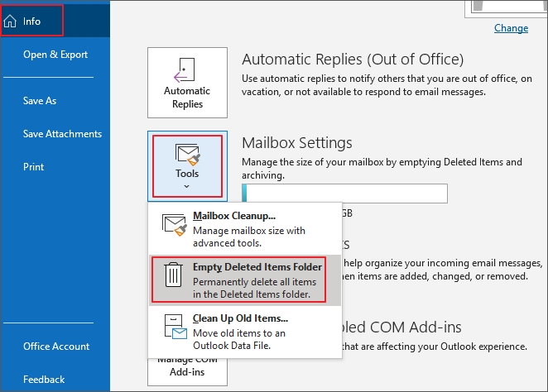Click the Tools envelope broom icon
Image resolution: width=548 pixels, height=392 pixels.
(x=187, y=155)
